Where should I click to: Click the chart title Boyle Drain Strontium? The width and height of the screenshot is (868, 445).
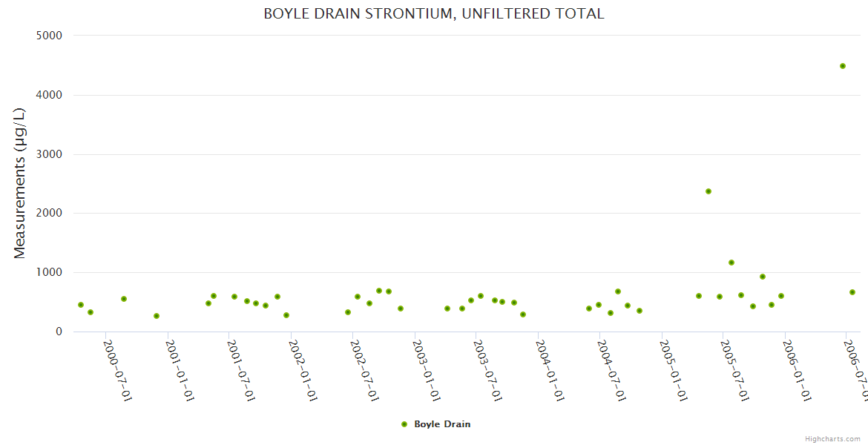tap(434, 14)
